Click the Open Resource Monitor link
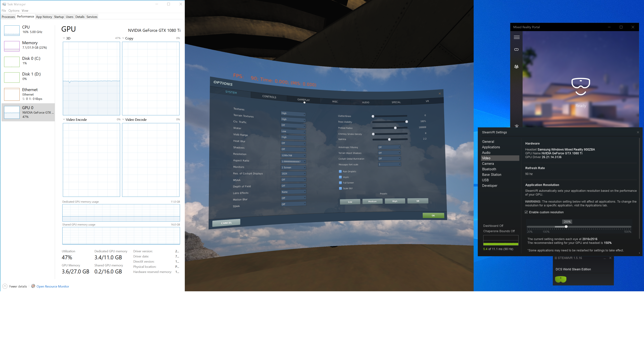This screenshot has width=644, height=353. (53, 286)
